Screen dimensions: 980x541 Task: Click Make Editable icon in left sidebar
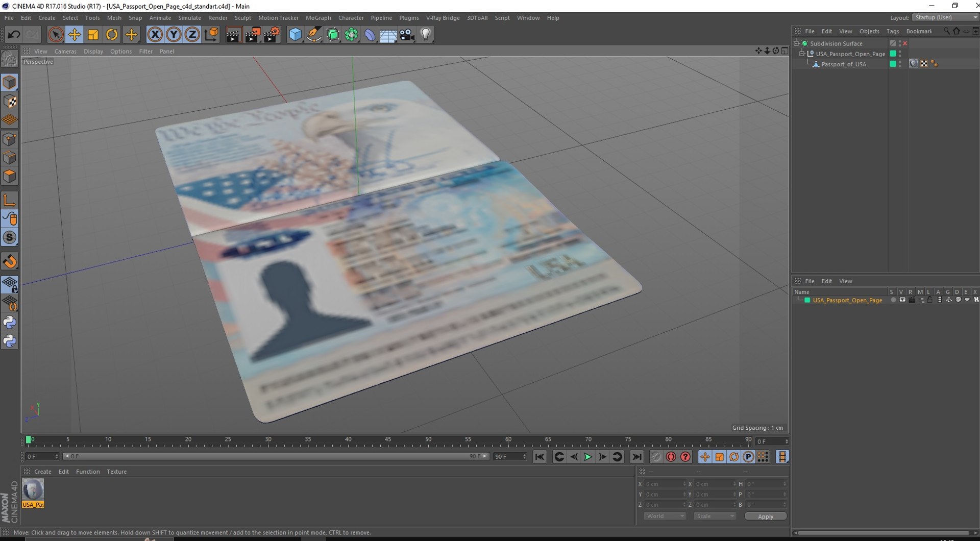[x=10, y=59]
